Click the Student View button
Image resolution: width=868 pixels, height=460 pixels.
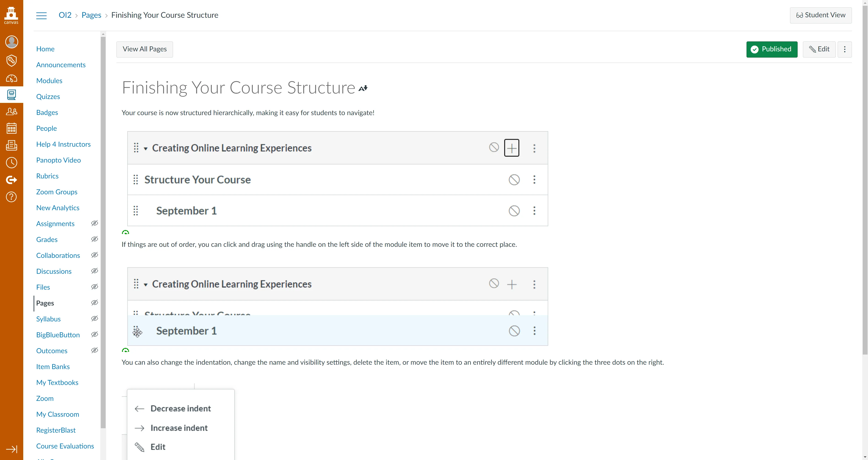coord(820,15)
